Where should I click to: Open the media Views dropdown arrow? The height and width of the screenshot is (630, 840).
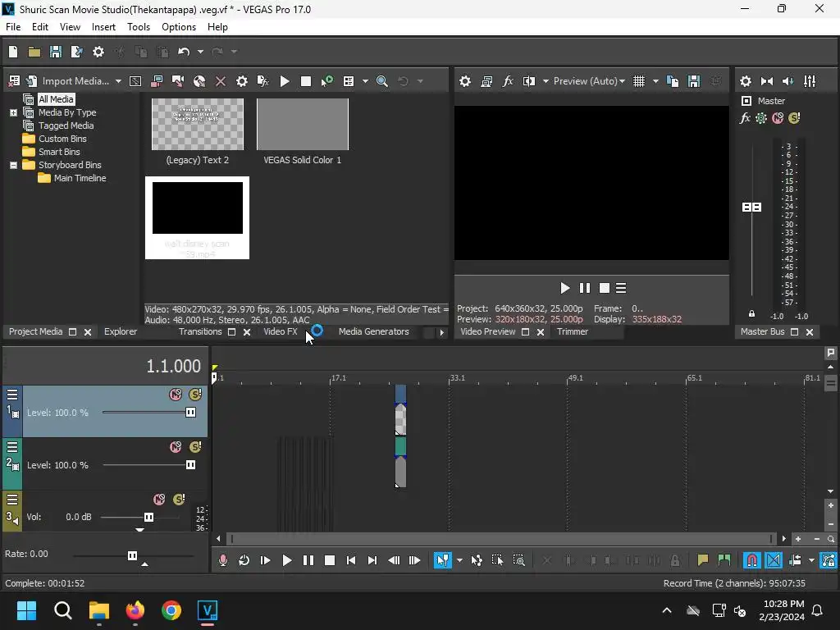click(x=365, y=81)
